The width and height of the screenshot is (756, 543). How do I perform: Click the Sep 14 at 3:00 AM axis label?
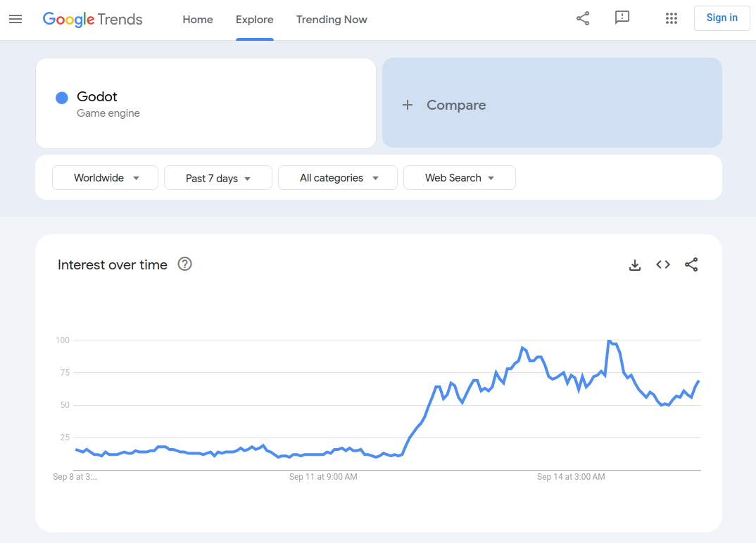571,477
